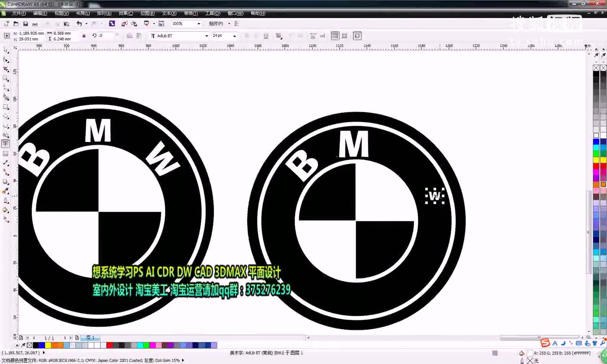Click the rotation angle input field
This screenshot has width=607, height=364.
pyautogui.click(x=106, y=36)
